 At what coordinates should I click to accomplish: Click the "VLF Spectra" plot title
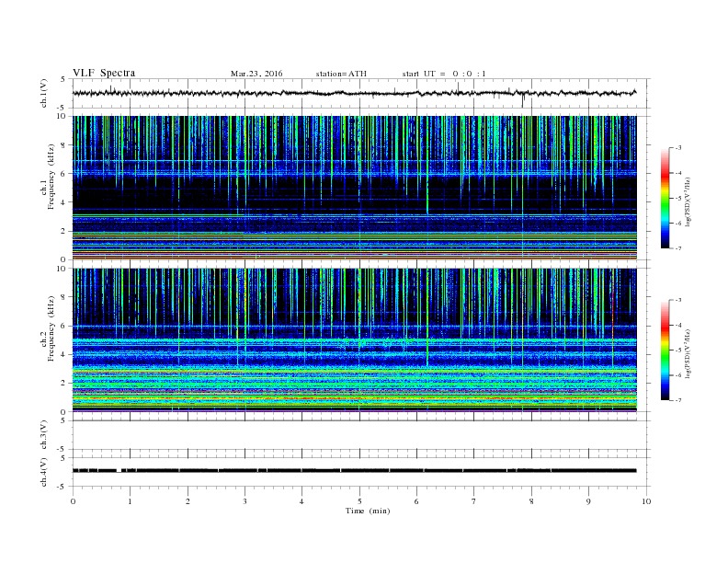pos(104,73)
